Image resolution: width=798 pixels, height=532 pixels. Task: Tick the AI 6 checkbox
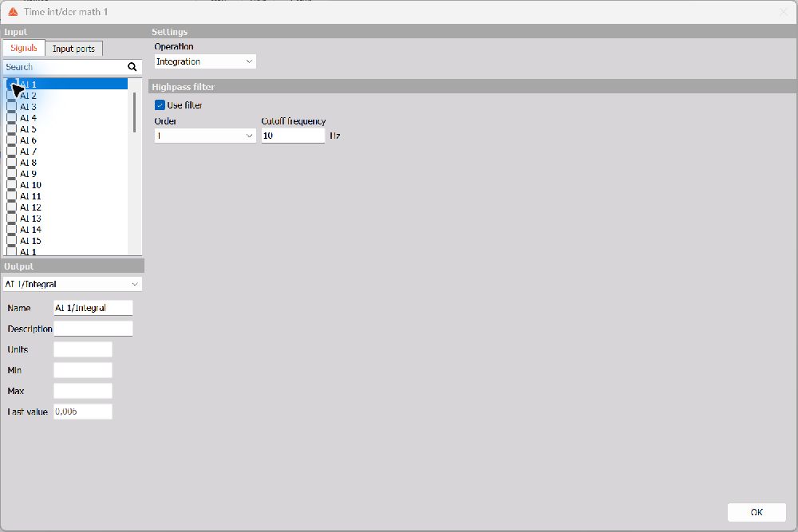(11, 140)
